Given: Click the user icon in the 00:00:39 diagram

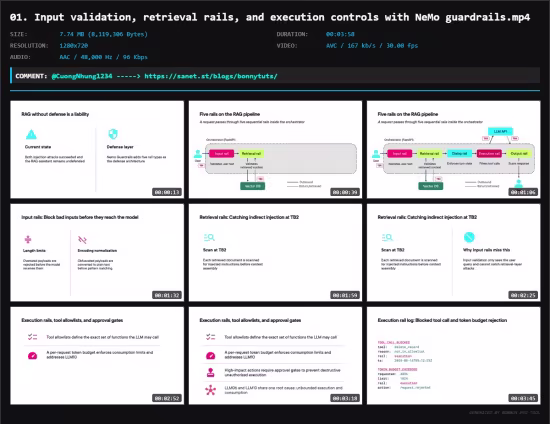Looking at the screenshot, I should point(198,154).
